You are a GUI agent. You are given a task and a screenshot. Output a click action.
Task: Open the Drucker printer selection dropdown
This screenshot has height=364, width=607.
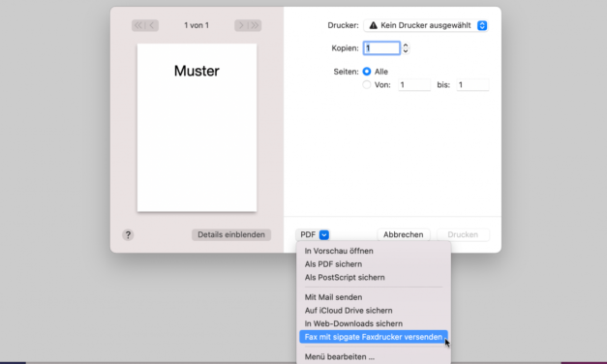(x=426, y=25)
